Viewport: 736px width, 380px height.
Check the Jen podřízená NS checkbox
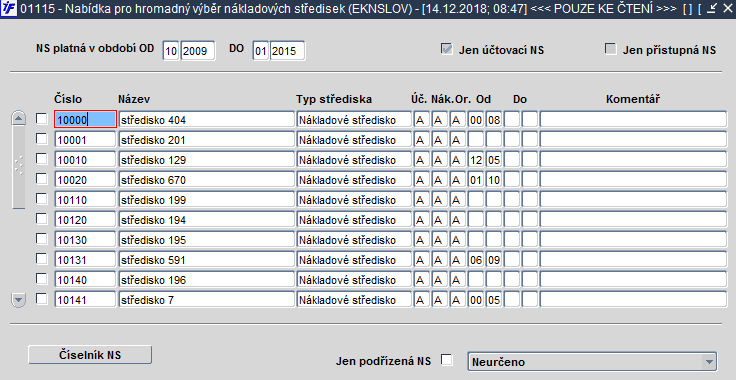coord(447,360)
